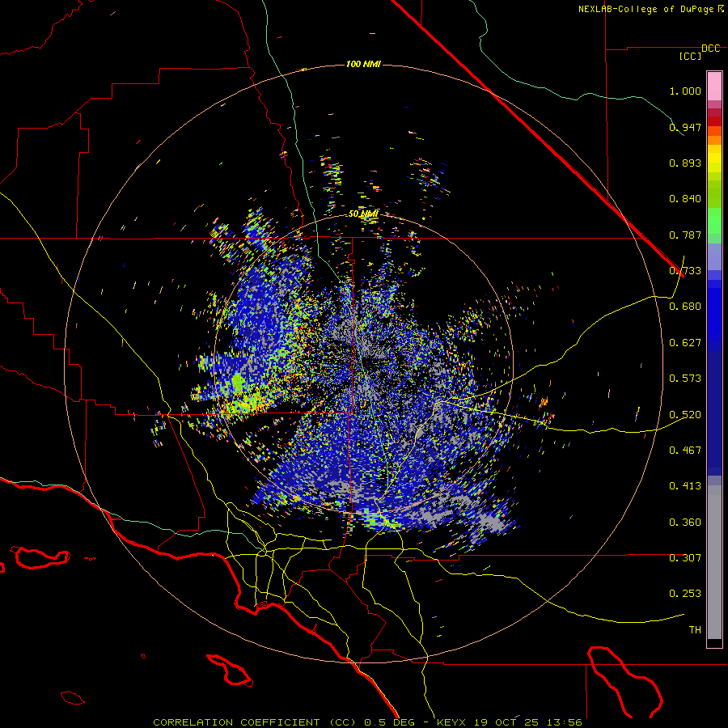Pick the red color band beside 0.947
Image resolution: width=728 pixels, height=728 pixels.
point(714,121)
